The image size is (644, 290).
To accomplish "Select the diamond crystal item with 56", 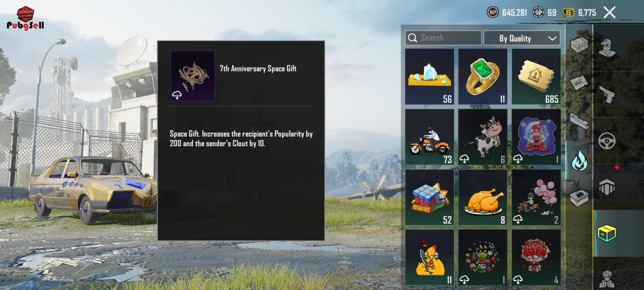I will (x=429, y=77).
